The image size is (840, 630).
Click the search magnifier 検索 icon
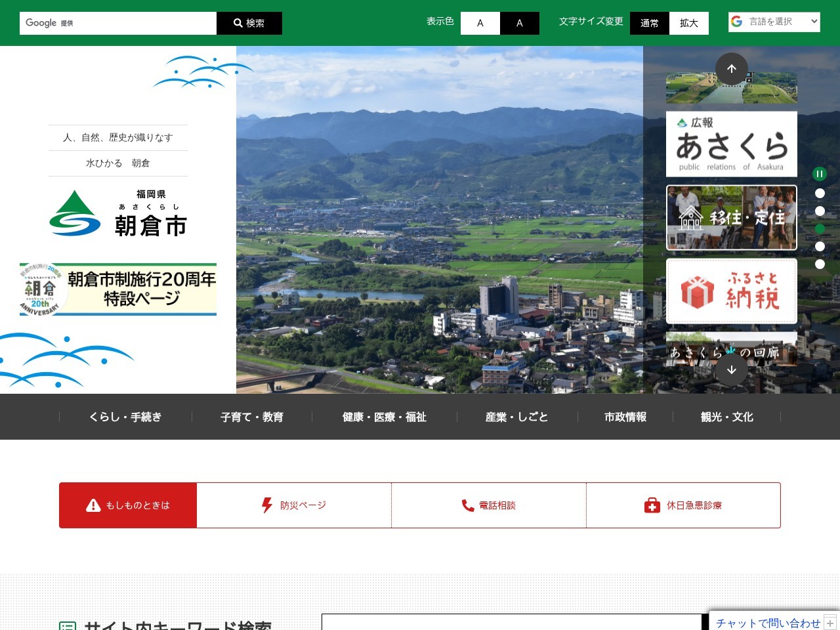click(237, 22)
